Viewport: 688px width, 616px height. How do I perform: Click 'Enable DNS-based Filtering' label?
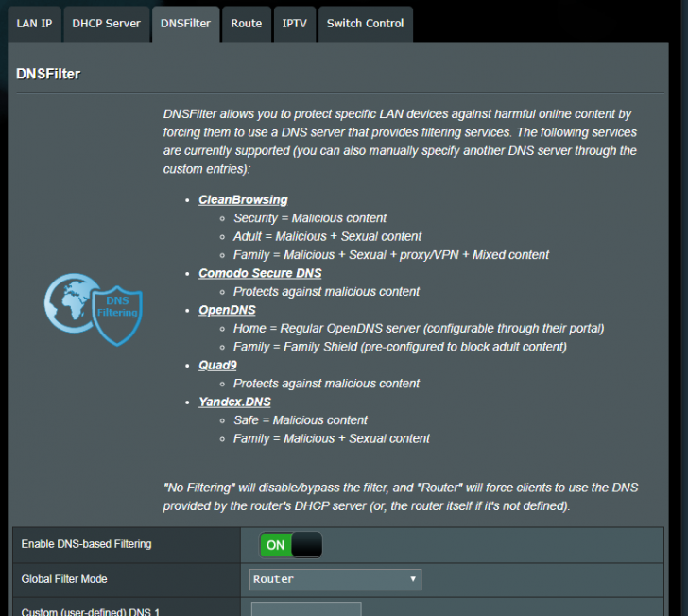click(86, 544)
